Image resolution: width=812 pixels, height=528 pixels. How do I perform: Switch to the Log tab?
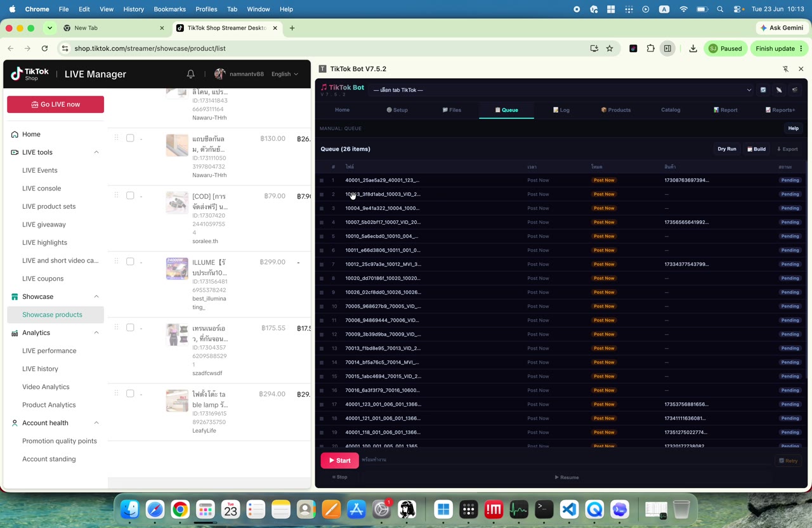tap(561, 110)
